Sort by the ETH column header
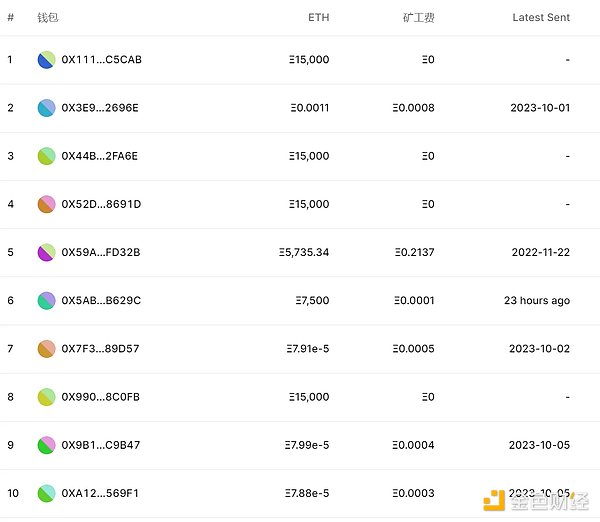This screenshot has height=522, width=600. [318, 18]
